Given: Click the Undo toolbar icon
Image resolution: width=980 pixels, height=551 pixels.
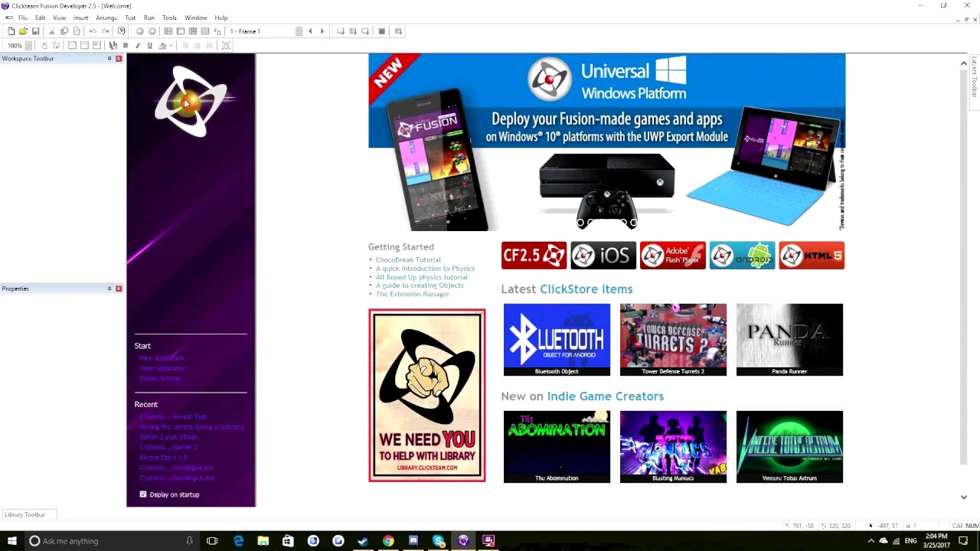Looking at the screenshot, I should click(x=93, y=31).
